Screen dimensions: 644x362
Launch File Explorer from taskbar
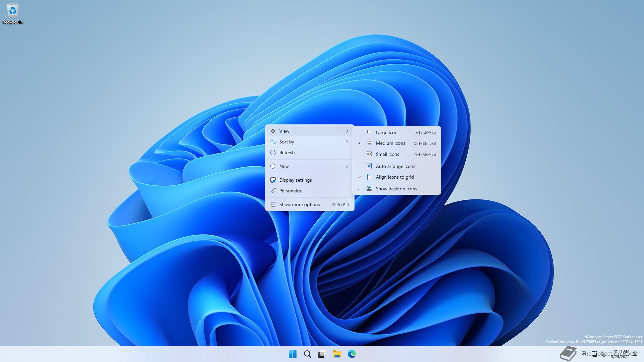337,354
